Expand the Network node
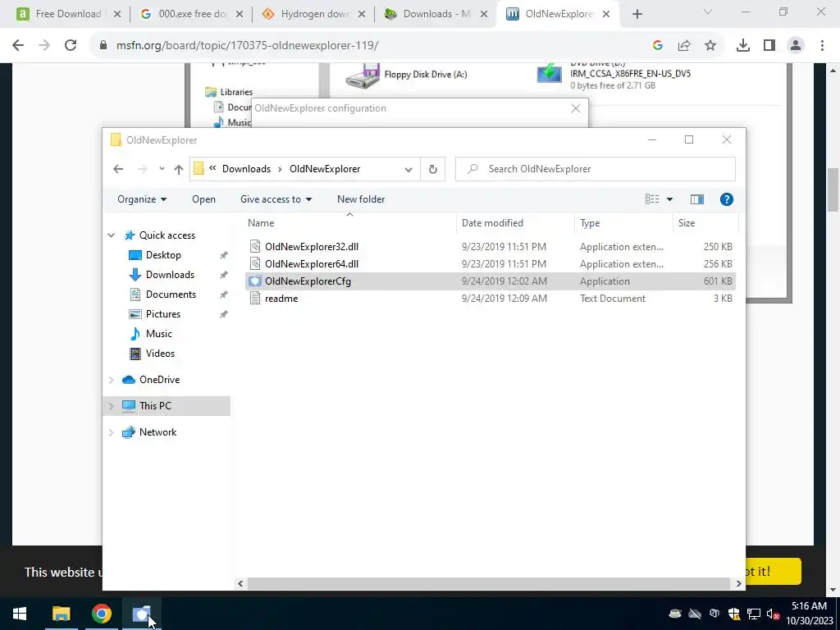The image size is (840, 630). pos(112,432)
